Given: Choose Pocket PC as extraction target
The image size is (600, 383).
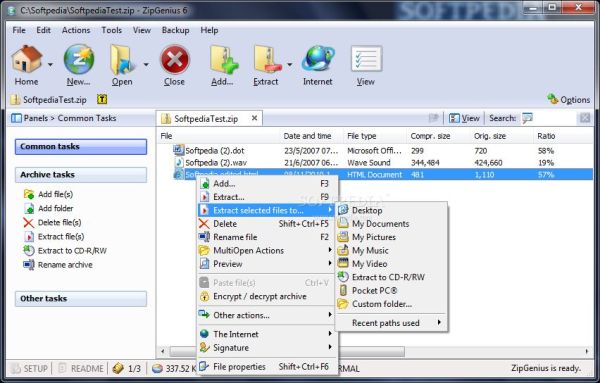Looking at the screenshot, I should tap(391, 290).
